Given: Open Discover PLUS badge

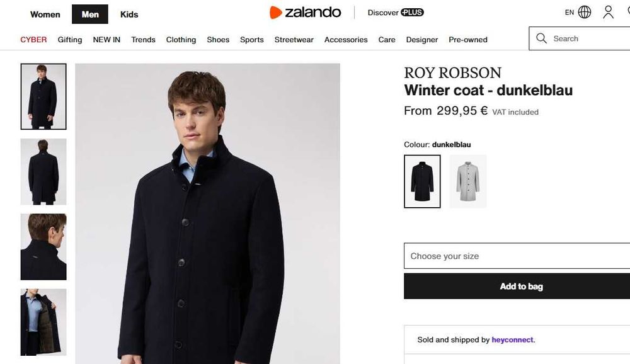Looking at the screenshot, I should (412, 13).
